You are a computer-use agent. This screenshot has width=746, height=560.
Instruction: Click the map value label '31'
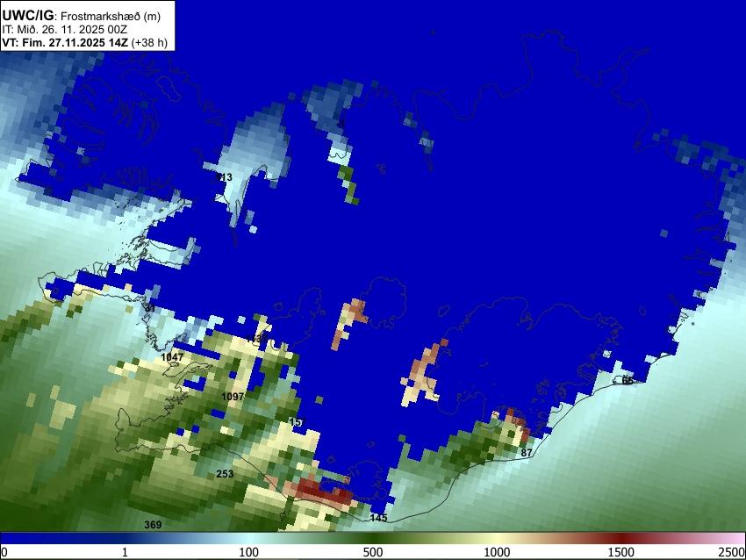pyautogui.click(x=150, y=308)
